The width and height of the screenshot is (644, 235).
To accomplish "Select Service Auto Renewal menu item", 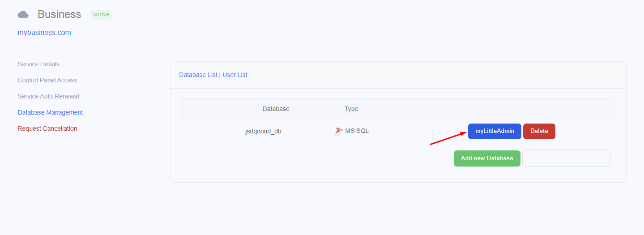I will click(x=48, y=96).
